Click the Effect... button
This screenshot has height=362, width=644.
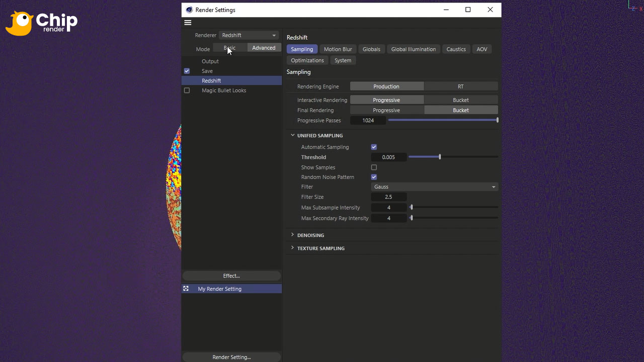pos(231,276)
